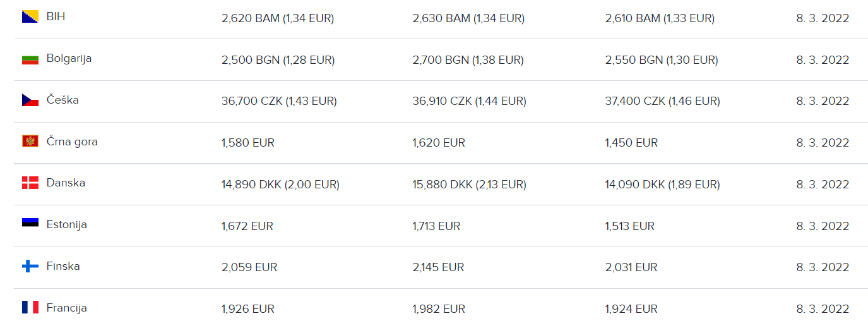Select the 2,610 BAM price cell
This screenshot has height=328, width=868.
660,19
